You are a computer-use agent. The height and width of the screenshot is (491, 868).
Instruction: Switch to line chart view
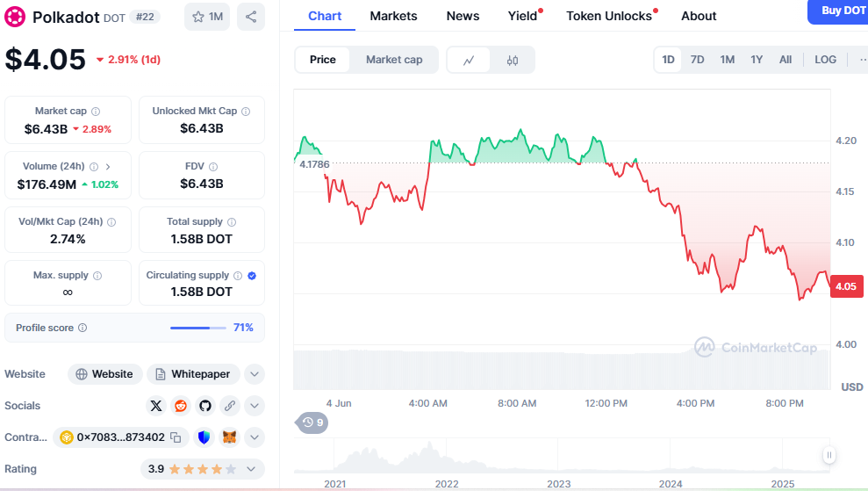point(469,60)
